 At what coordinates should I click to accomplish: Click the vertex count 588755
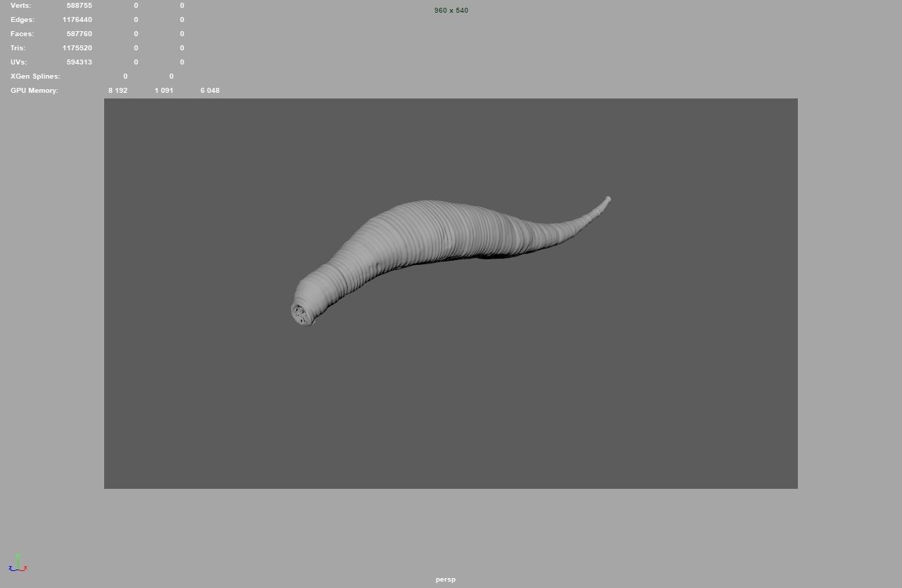coord(79,6)
